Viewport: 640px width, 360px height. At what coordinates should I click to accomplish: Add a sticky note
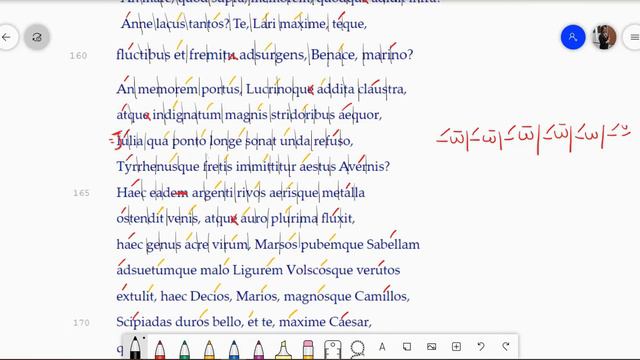[x=407, y=347]
